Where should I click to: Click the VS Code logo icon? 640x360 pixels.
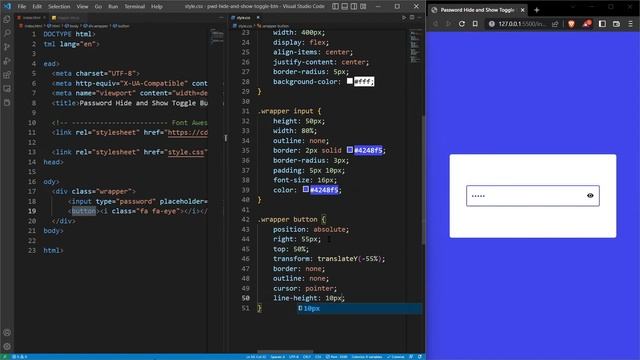pos(7,6)
